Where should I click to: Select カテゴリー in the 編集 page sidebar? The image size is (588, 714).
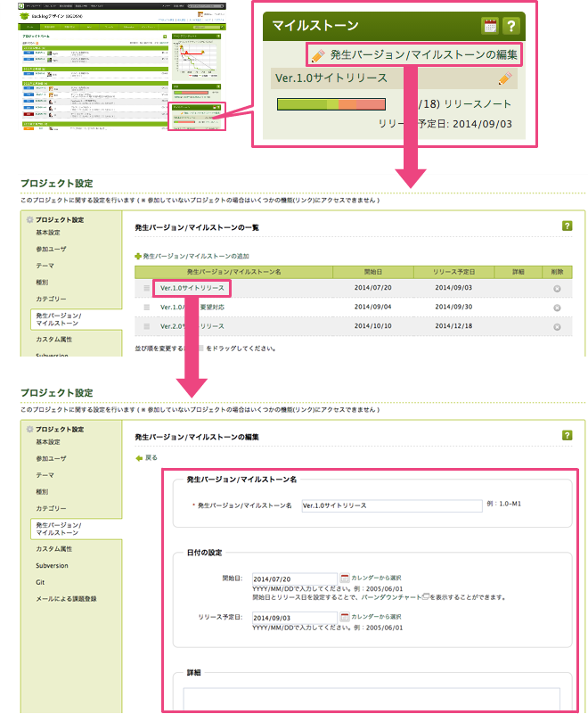(51, 508)
